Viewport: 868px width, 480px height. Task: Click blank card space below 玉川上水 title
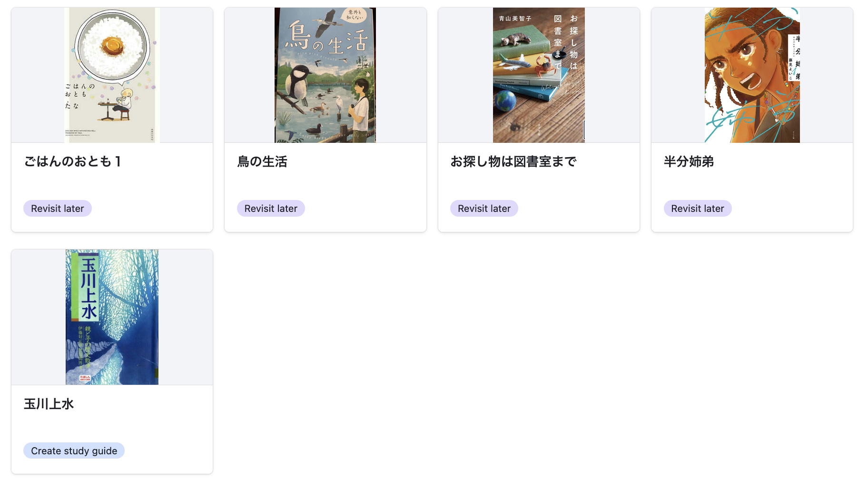pos(112,427)
